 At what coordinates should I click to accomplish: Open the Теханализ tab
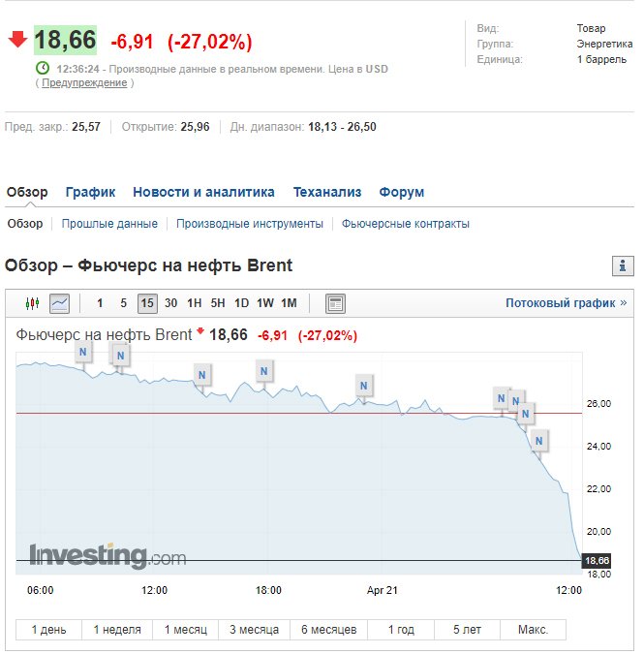(327, 192)
